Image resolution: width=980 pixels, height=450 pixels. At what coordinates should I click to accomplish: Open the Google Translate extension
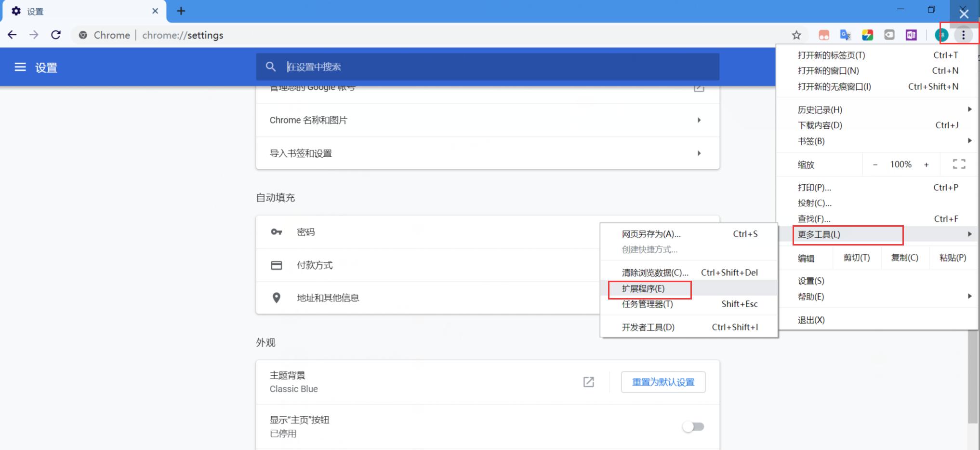[x=845, y=35]
